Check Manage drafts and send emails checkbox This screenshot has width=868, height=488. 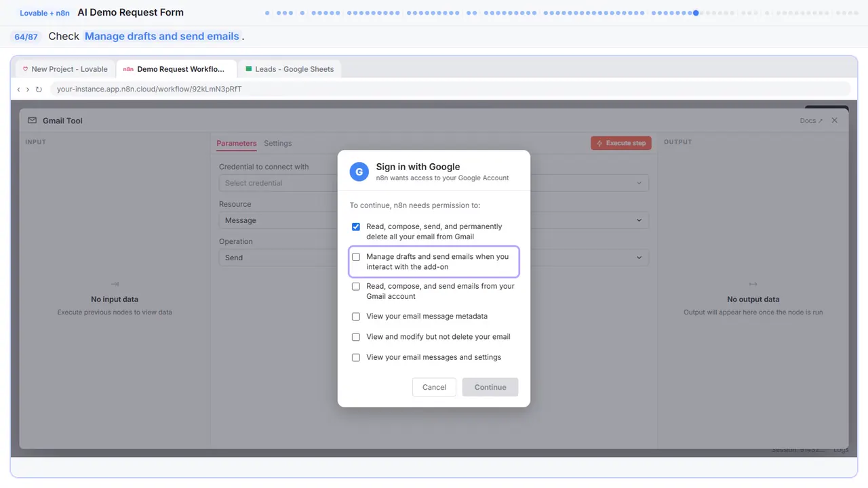[x=356, y=257]
